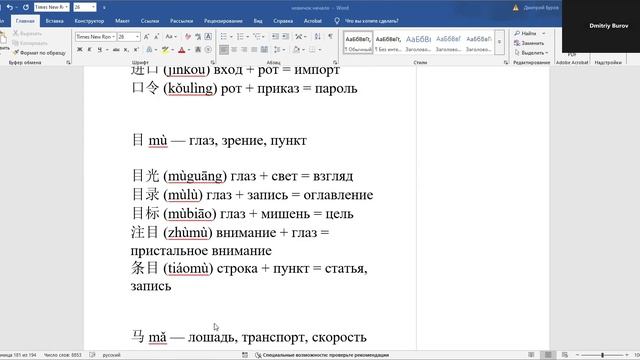The width and height of the screenshot is (640, 360).
Task: Clear all formatting using the eraser icon
Action: pyautogui.click(x=188, y=37)
